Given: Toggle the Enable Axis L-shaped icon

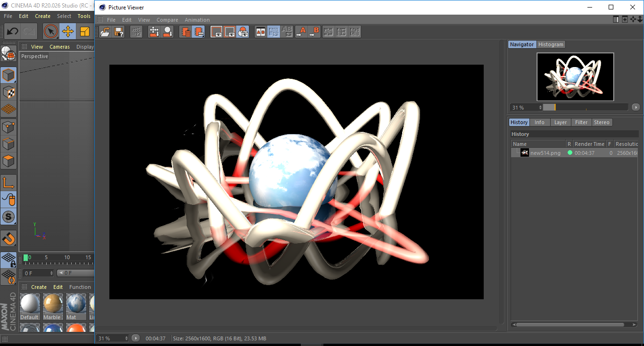Looking at the screenshot, I should pyautogui.click(x=8, y=183).
